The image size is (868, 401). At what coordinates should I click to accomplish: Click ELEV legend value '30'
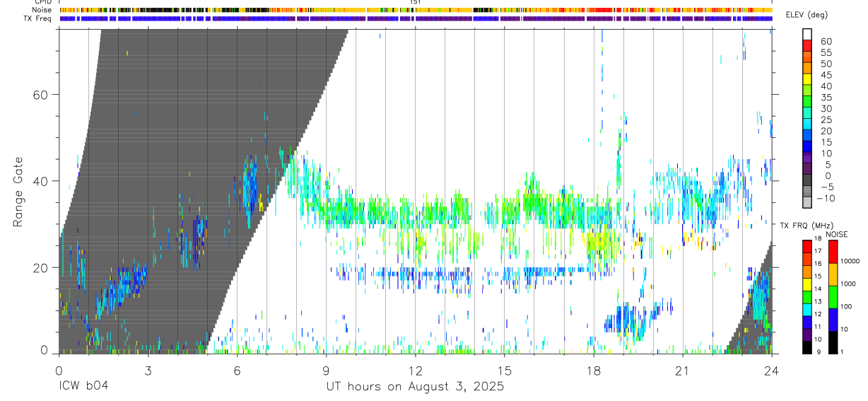[x=826, y=109]
